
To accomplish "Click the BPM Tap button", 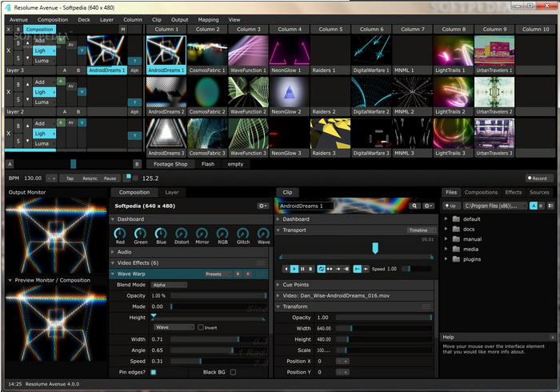I will tap(70, 178).
